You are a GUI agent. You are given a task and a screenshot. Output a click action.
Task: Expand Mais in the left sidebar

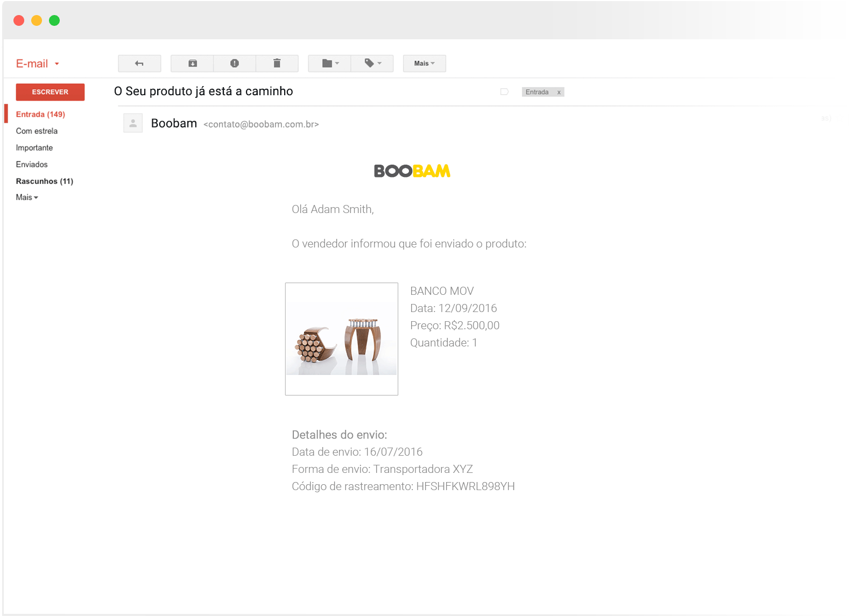tap(27, 197)
